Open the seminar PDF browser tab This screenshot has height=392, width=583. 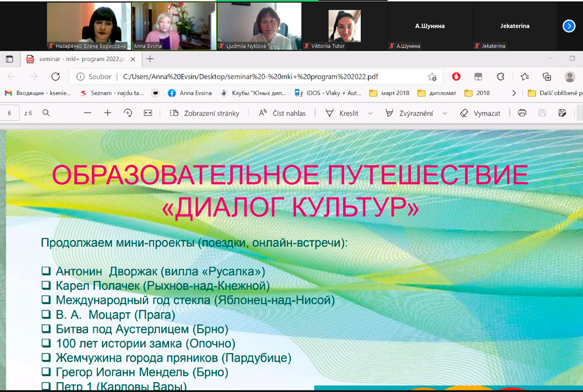(x=76, y=59)
